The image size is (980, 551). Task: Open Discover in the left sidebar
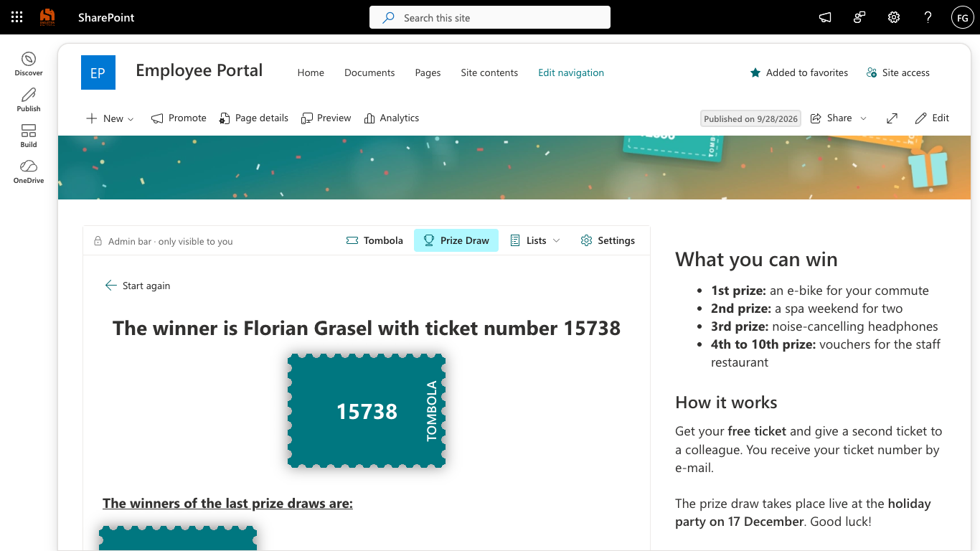(29, 64)
